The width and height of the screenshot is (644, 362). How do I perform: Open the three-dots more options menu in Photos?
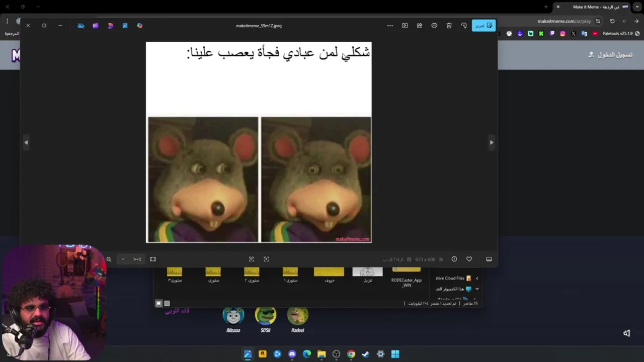390,26
